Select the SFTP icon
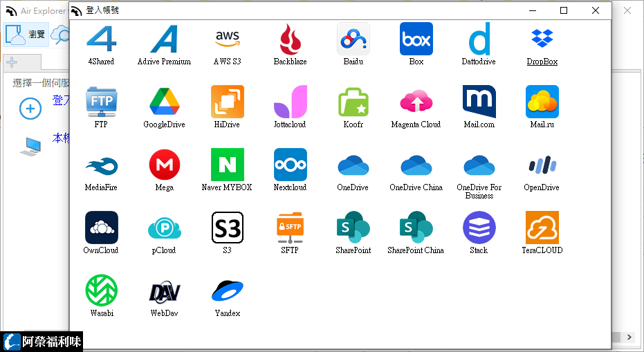Viewport: 644px width, 352px height. pyautogui.click(x=291, y=228)
